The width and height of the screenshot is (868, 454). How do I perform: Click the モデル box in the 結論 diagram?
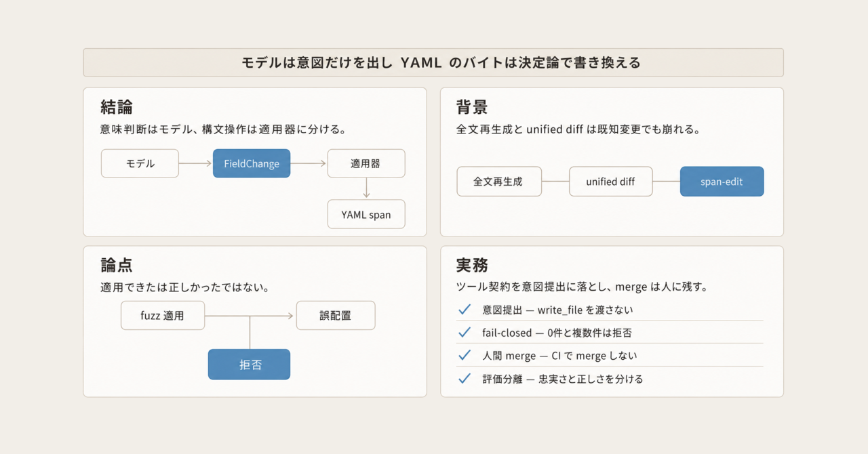[140, 163]
